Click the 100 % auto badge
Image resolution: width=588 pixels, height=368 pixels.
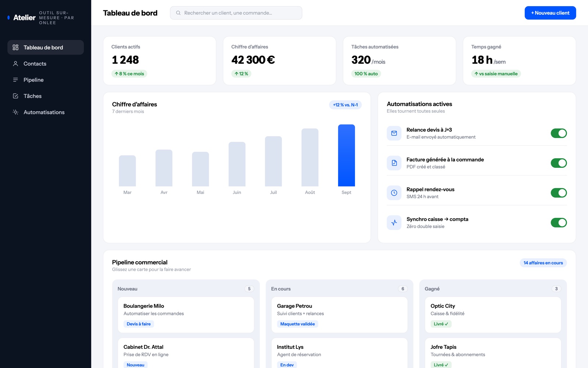point(366,74)
